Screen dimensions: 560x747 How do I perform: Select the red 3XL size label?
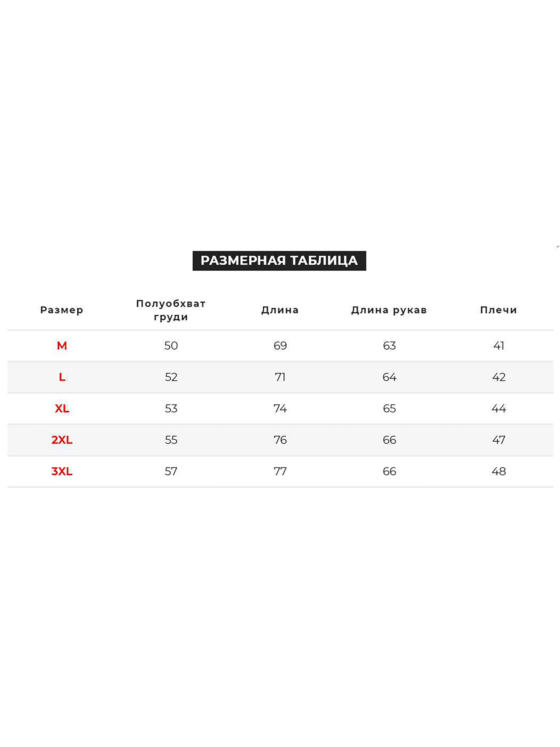coord(62,471)
